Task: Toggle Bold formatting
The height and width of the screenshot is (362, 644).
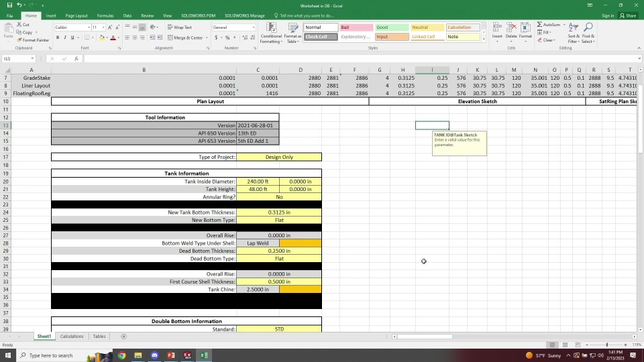Action: pos(58,38)
